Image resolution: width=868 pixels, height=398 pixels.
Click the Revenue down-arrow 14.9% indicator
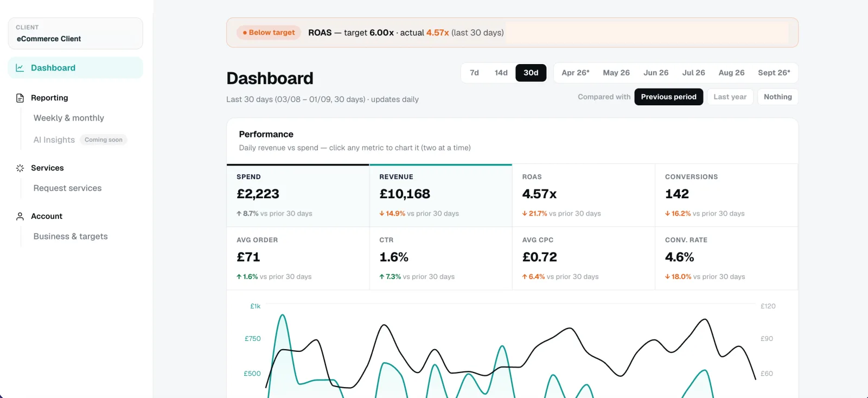[392, 213]
